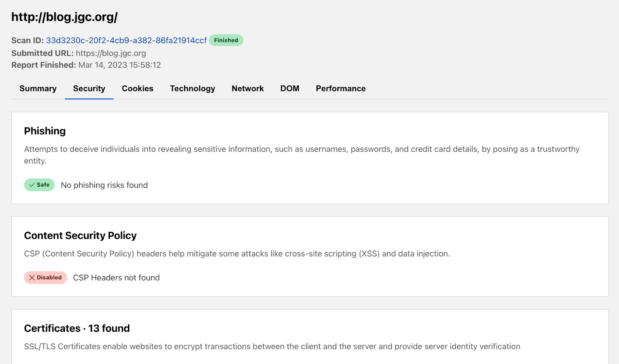The width and height of the screenshot is (619, 364).
Task: Click the 'Submitted URL:' label
Action: tap(43, 53)
